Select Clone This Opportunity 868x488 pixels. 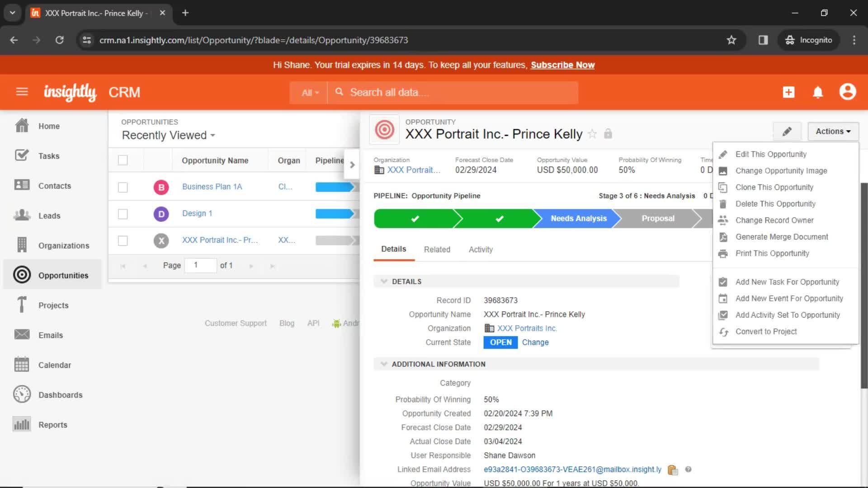point(774,187)
